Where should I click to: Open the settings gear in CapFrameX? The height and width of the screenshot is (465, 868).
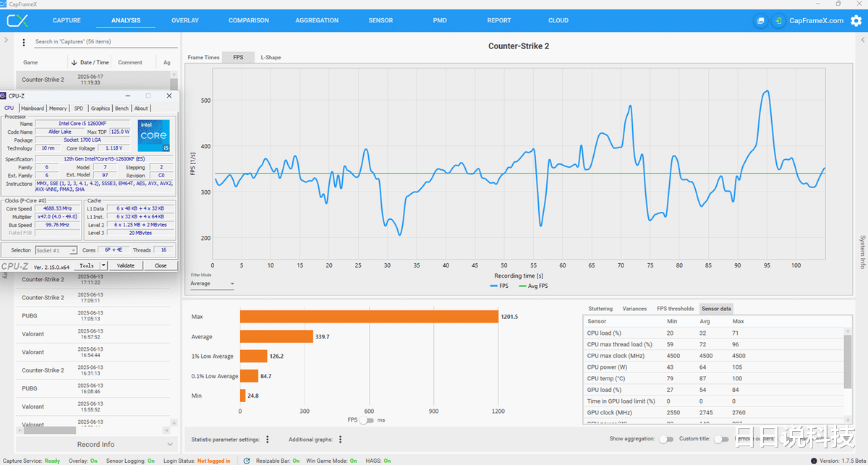click(856, 21)
